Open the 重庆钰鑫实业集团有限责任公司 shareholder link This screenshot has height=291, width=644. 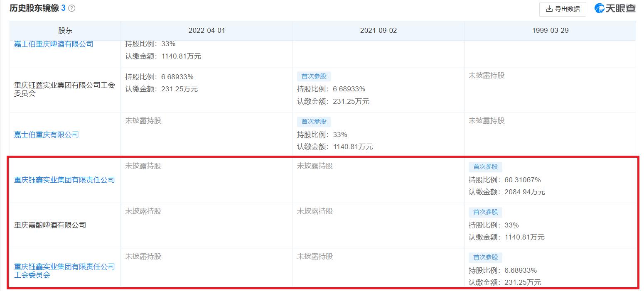point(64,180)
